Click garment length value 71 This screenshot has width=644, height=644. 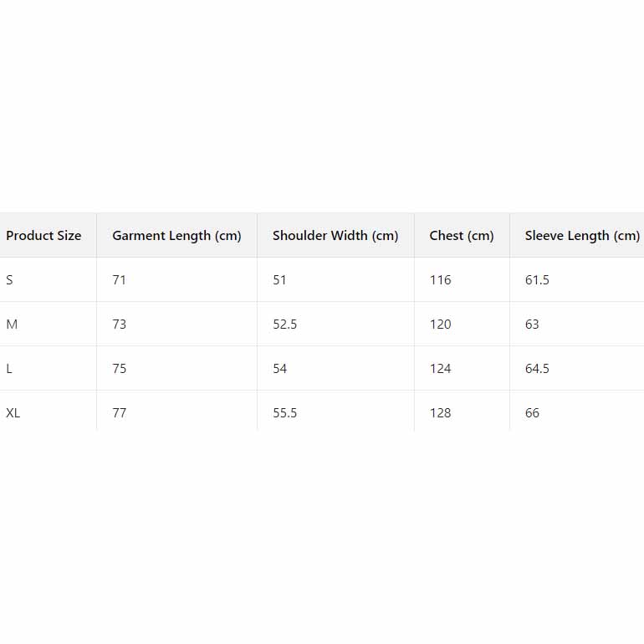tap(120, 280)
